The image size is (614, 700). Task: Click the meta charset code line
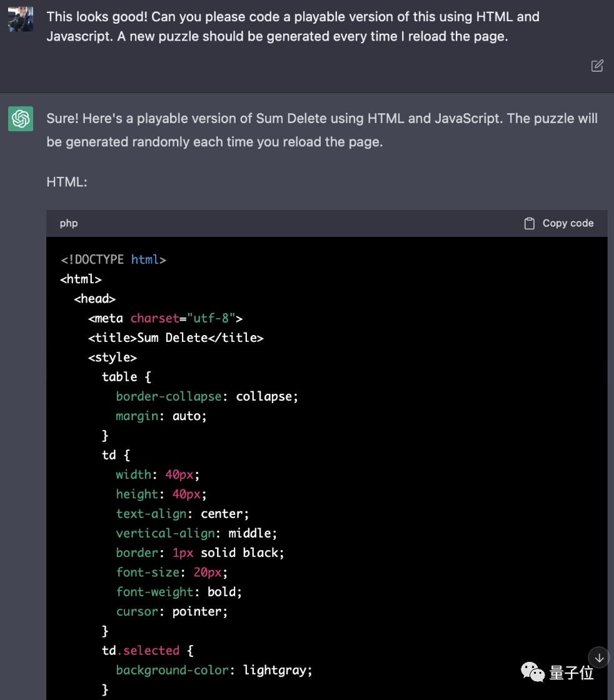click(x=165, y=318)
